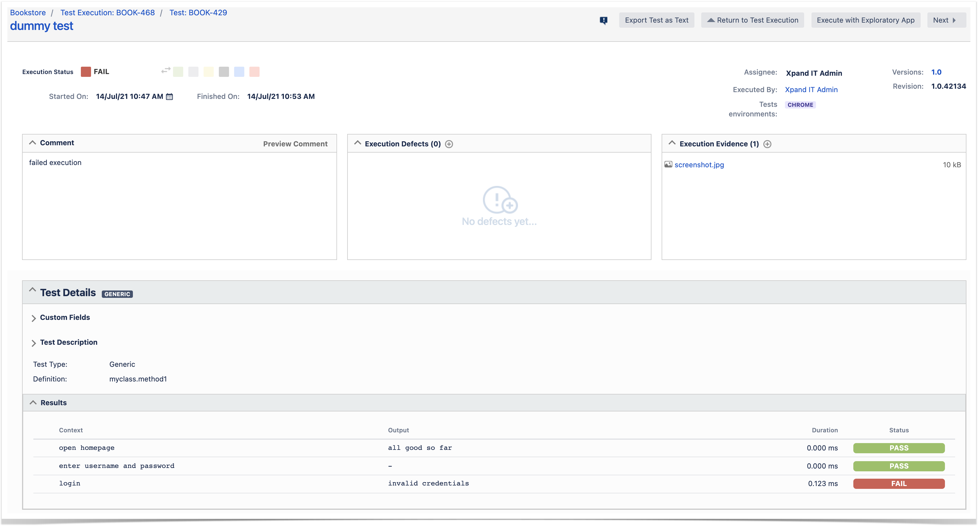Click Return to Test Execution button

coord(752,21)
